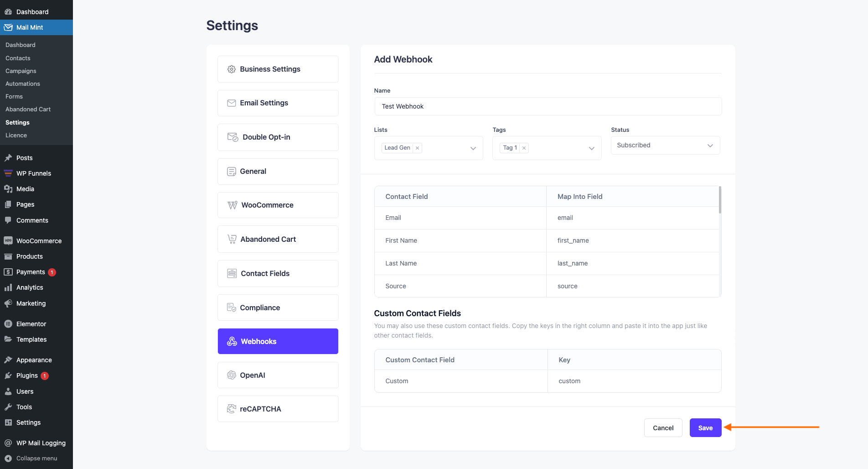Viewport: 868px width, 469px height.
Task: Click the Analytics bar chart icon
Action: [x=8, y=287]
